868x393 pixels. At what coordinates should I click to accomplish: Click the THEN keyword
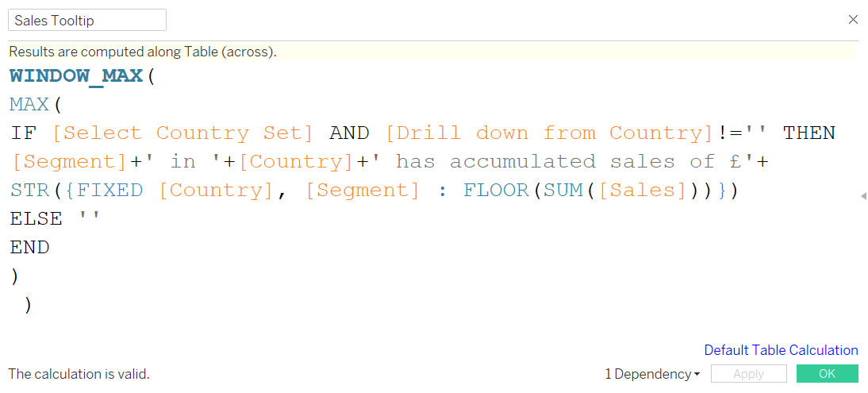coord(809,133)
